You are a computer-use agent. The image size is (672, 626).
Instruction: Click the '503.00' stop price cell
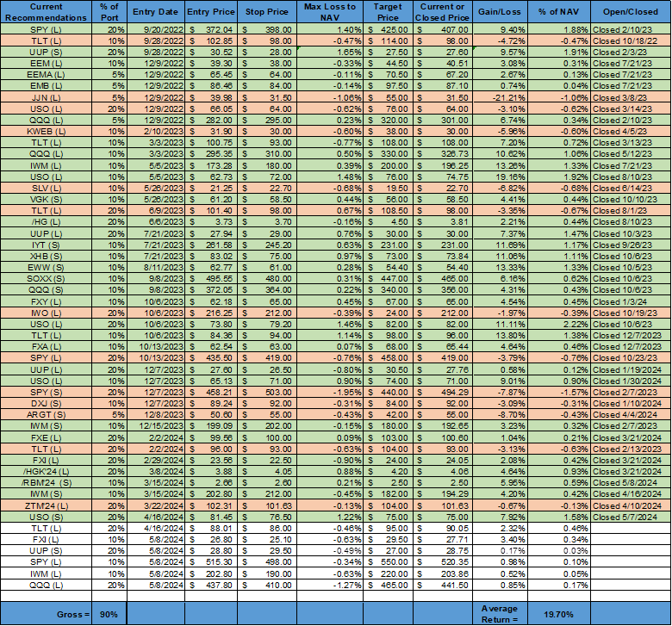click(266, 393)
